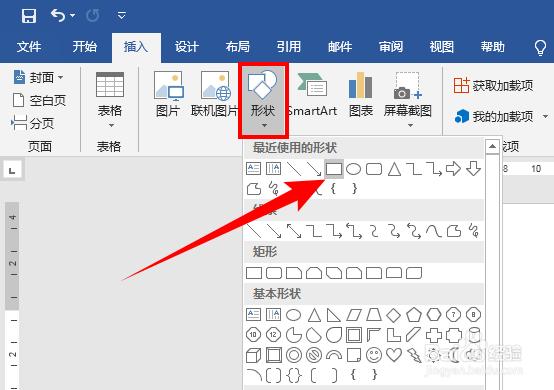Screen dimensions: 554x390
Task: Pick snip single corner rectangle under 矩形
Action: coord(294,273)
